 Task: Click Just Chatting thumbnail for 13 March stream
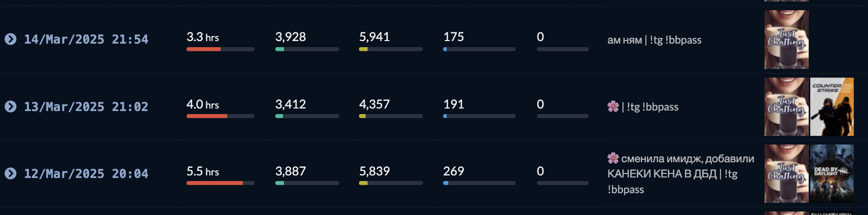(786, 106)
